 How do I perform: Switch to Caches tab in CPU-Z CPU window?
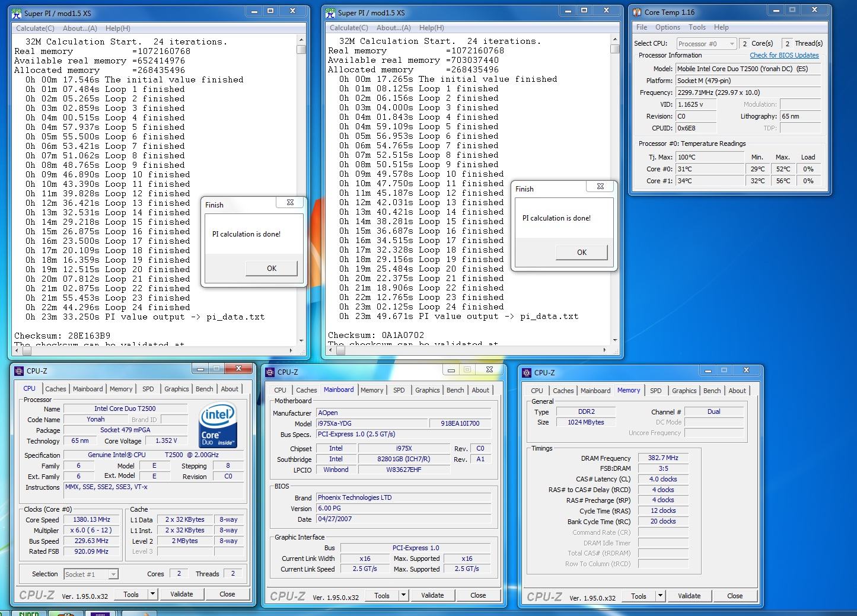56,389
